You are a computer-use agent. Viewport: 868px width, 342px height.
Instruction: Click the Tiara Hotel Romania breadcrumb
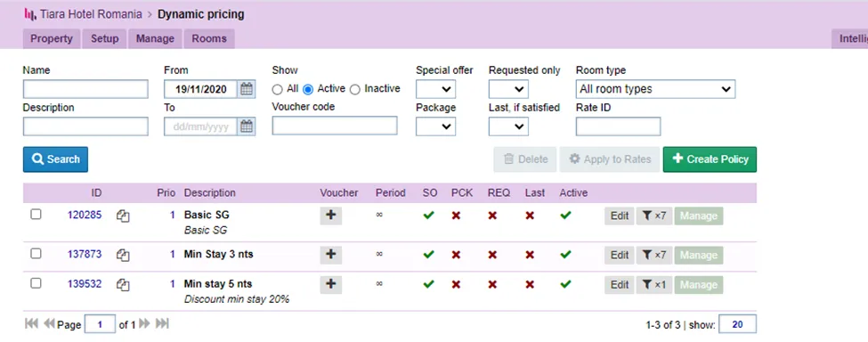pos(91,14)
